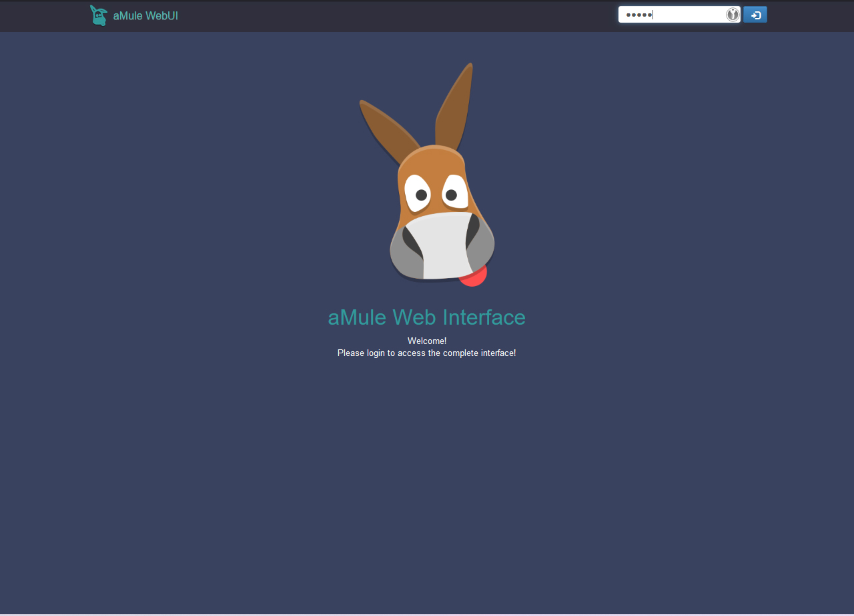Click the aMule Web Interface heading
This screenshot has height=616, width=854.
pyautogui.click(x=426, y=317)
